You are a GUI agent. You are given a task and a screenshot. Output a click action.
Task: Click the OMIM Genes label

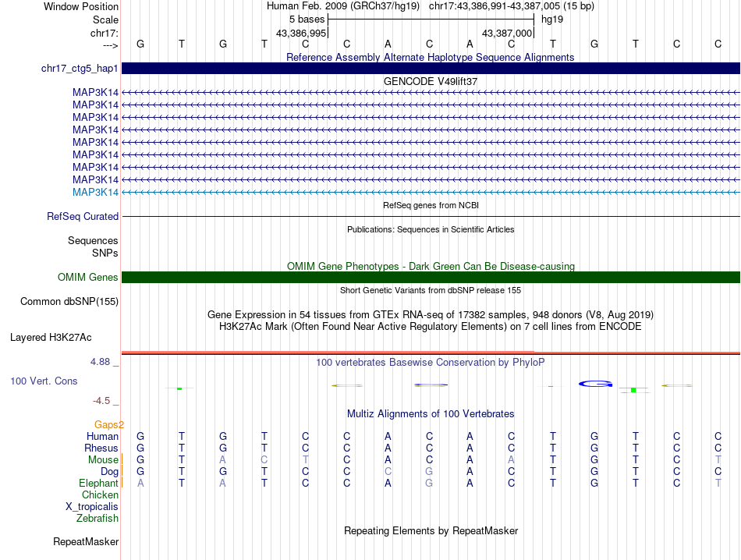click(x=88, y=278)
